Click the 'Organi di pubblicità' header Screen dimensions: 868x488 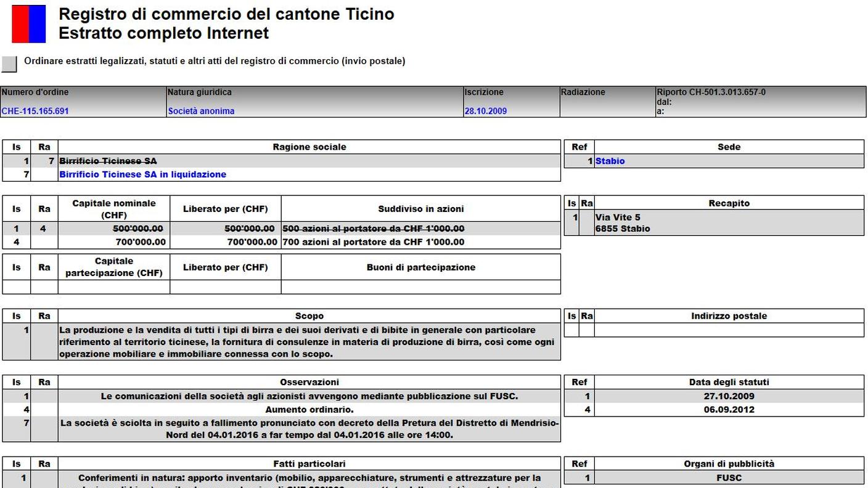click(x=729, y=464)
